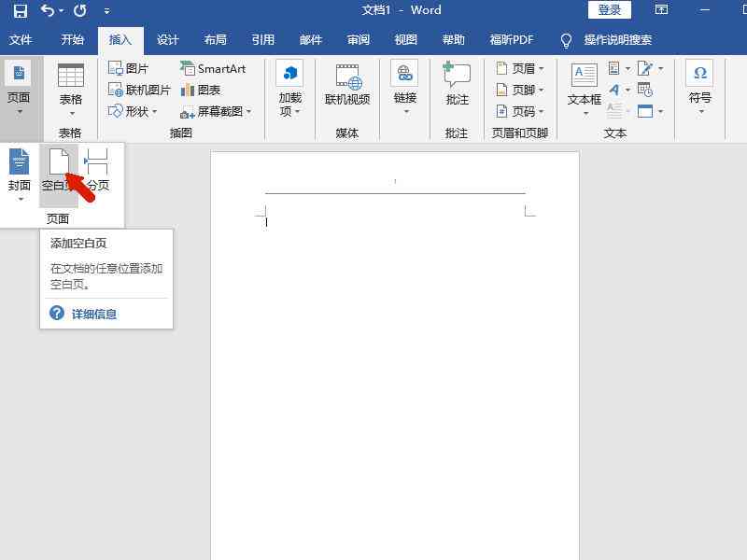Add a 批注 comment
This screenshot has width=747, height=560.
pyautogui.click(x=457, y=84)
